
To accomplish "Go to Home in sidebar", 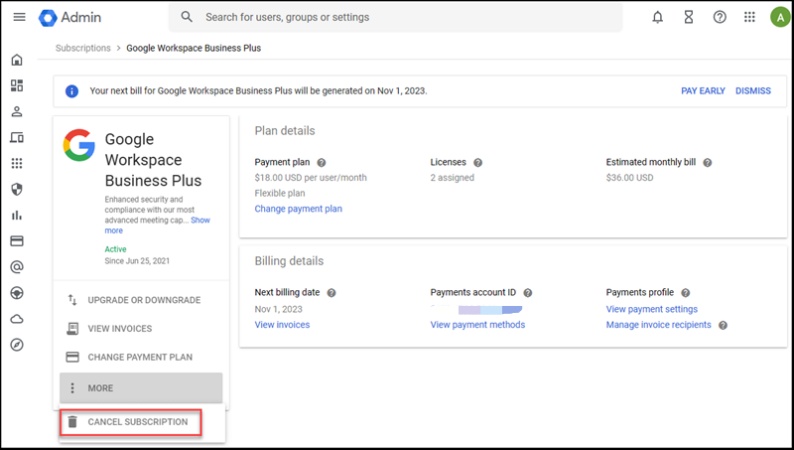I will [x=17, y=60].
